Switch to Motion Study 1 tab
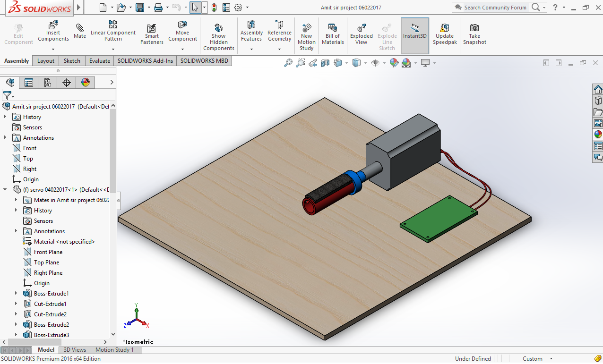Image resolution: width=603 pixels, height=364 pixels. coord(114,350)
